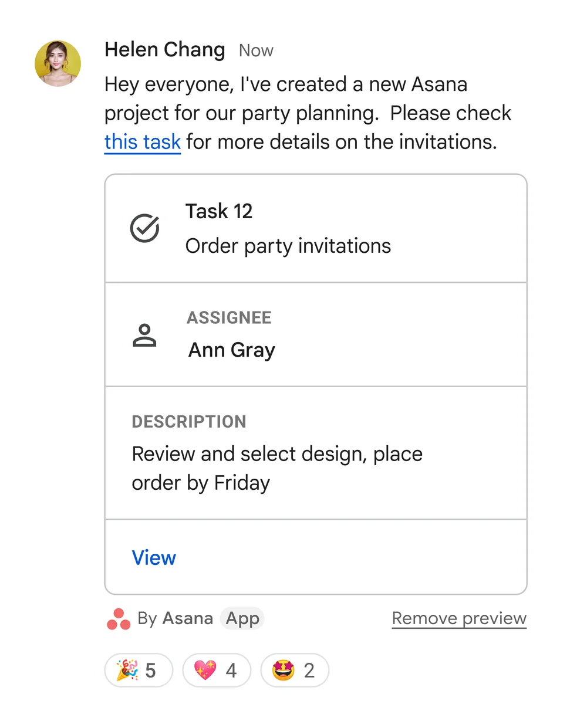The height and width of the screenshot is (728, 587).
Task: Click the sender name Helen Chang
Action: [164, 50]
